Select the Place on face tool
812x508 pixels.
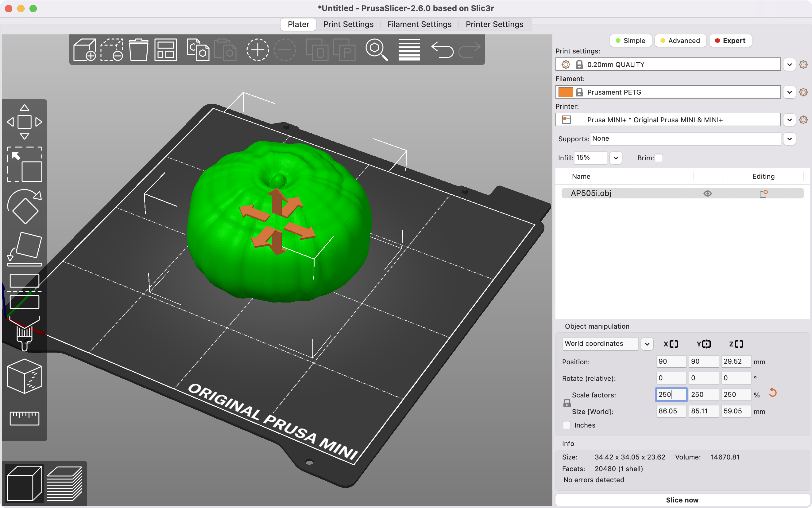point(25,249)
